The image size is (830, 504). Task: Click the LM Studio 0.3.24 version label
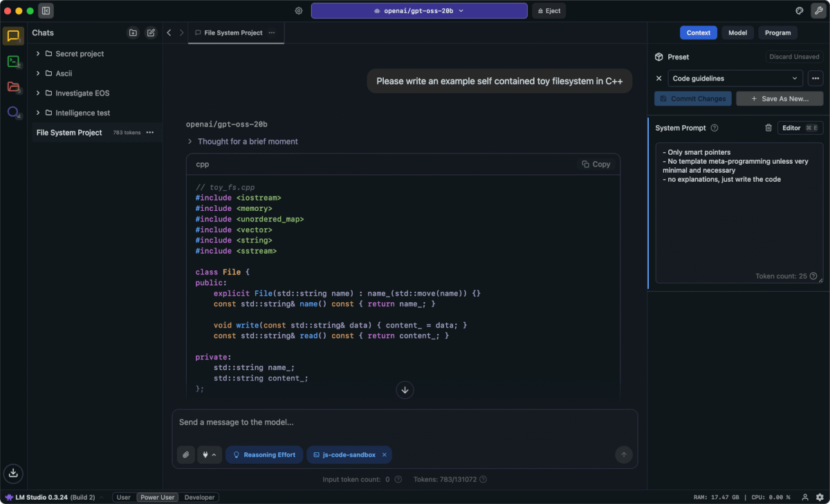coord(50,497)
